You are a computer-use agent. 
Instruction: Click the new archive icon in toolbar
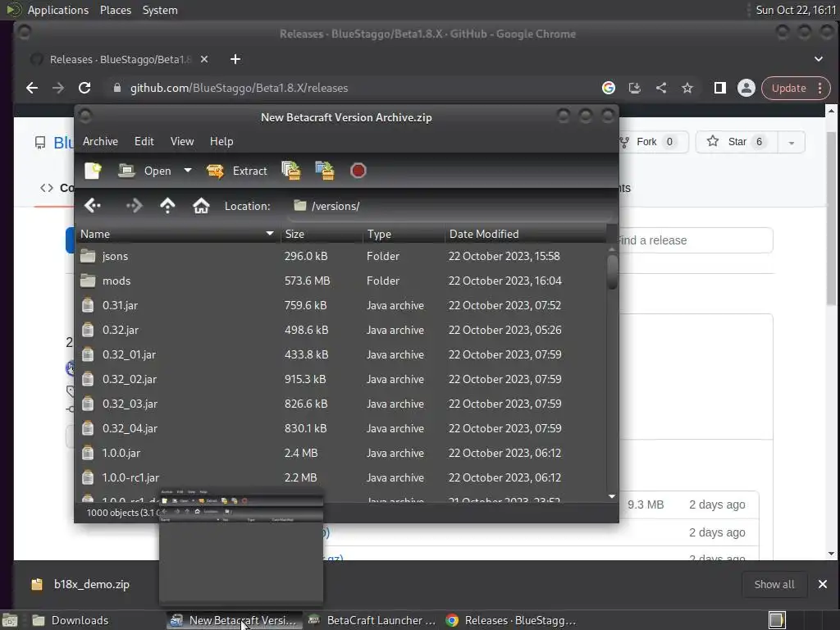pos(93,171)
